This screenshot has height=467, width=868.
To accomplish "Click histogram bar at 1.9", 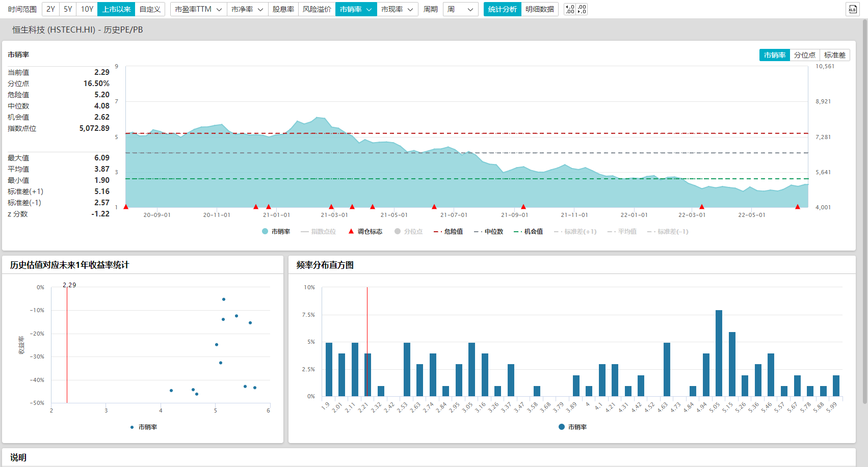I will [329, 370].
